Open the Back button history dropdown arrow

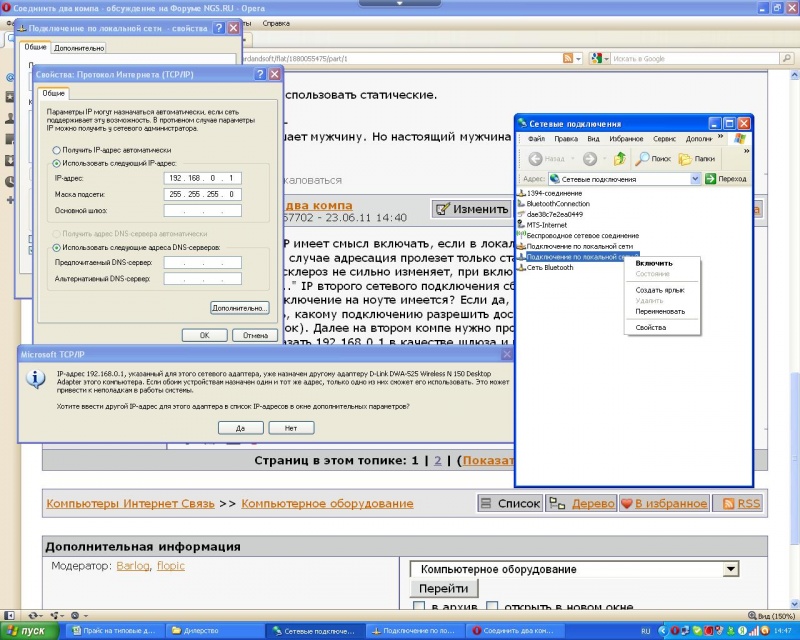tap(572, 159)
